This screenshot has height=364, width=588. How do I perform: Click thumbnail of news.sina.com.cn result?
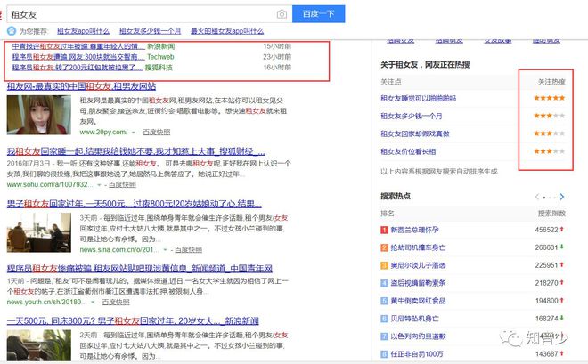39,232
